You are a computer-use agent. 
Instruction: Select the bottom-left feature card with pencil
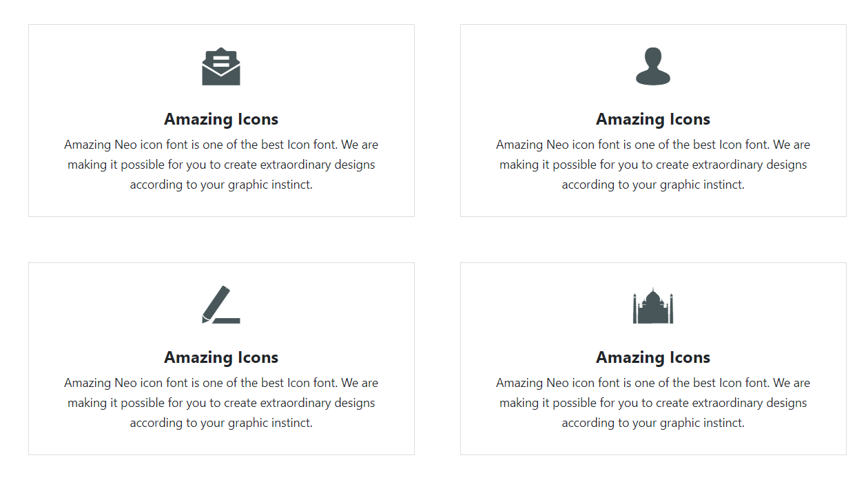coord(221,359)
